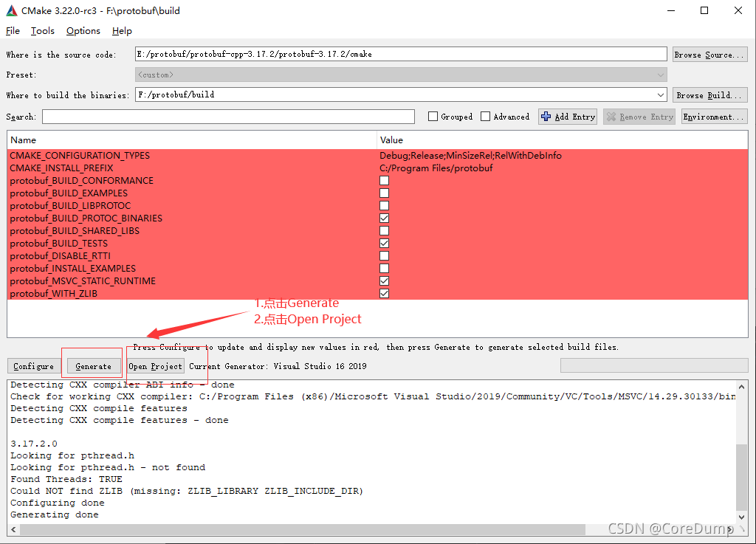Minimize the CMake window

click(671, 10)
